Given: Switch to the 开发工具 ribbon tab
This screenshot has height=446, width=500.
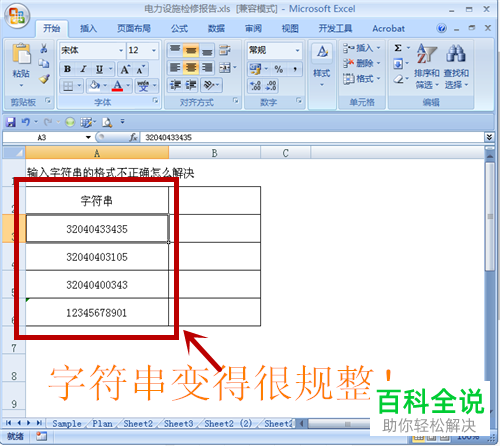Looking at the screenshot, I should (x=335, y=29).
